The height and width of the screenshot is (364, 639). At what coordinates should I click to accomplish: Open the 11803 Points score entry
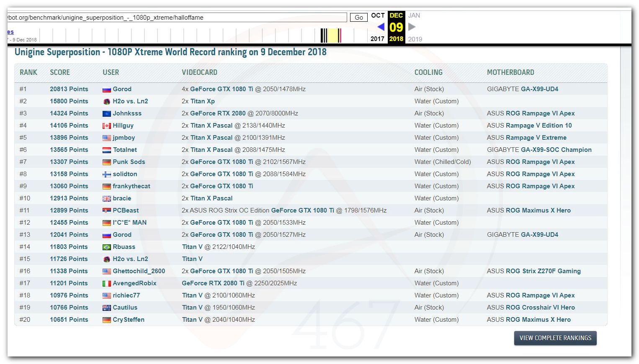[69, 247]
